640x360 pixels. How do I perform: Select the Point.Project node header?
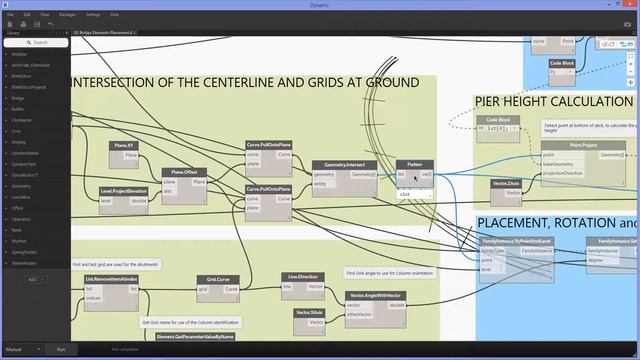pyautogui.click(x=583, y=145)
